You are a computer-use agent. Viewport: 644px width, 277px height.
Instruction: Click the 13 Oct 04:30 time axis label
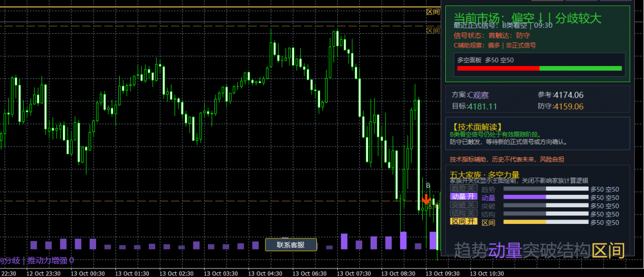pyautogui.click(x=265, y=273)
